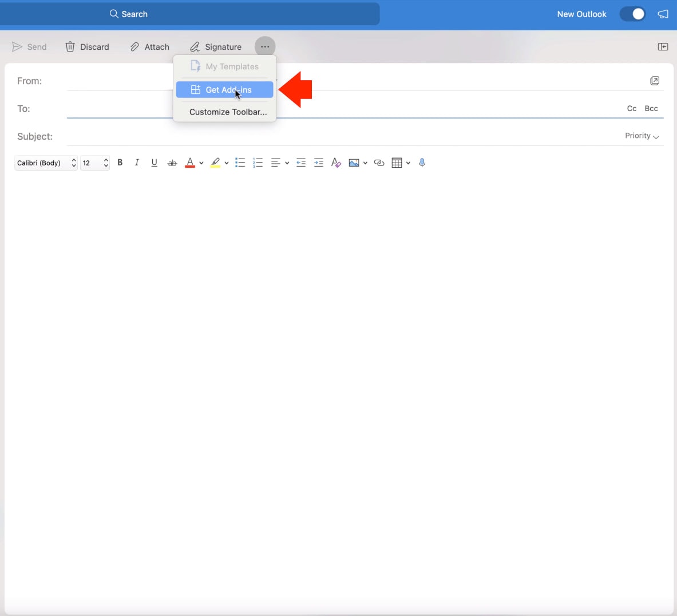Viewport: 677px width, 616px height.
Task: Apply italic formatting
Action: (x=137, y=163)
